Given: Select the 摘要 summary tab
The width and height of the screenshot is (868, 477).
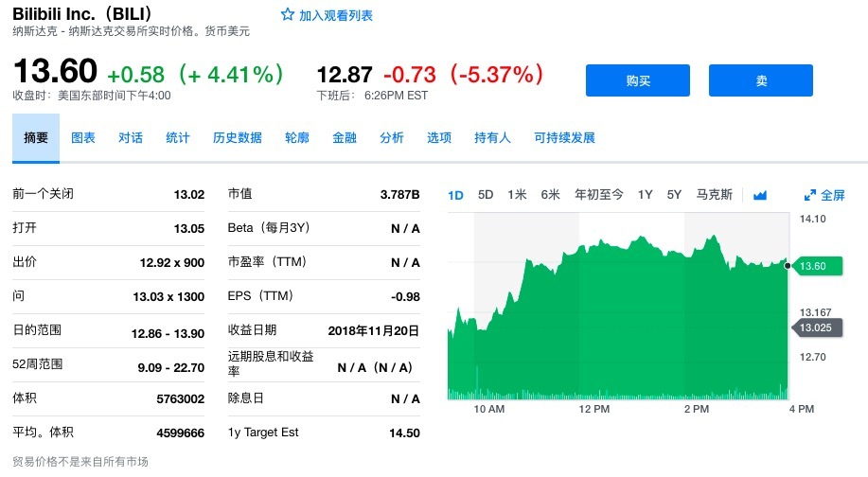Looking at the screenshot, I should point(36,138).
